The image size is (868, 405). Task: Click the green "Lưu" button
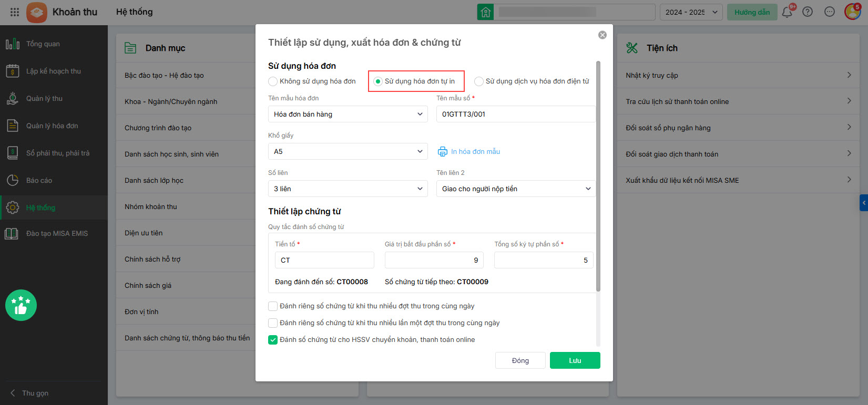[x=575, y=360]
